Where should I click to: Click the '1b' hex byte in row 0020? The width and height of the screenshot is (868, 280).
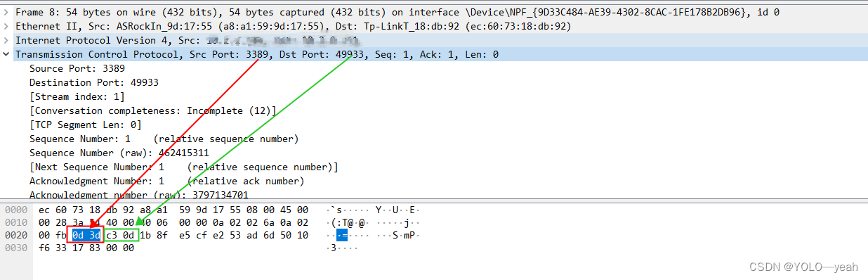(x=145, y=235)
